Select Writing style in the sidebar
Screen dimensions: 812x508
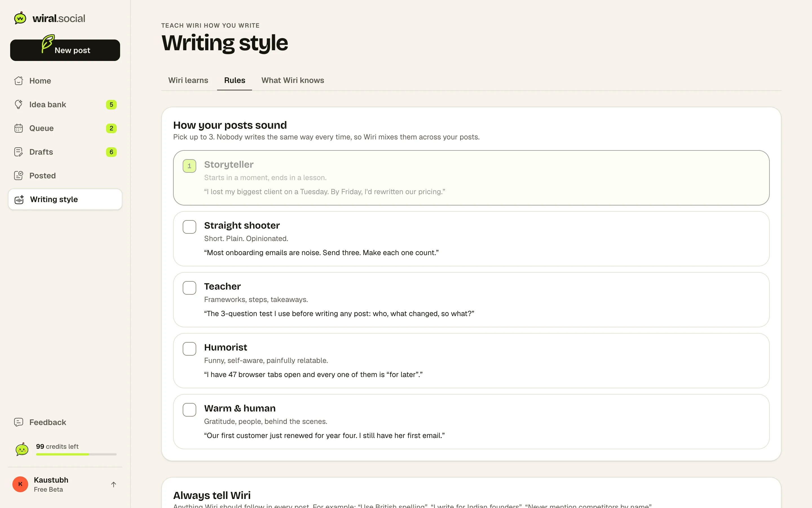[65, 199]
